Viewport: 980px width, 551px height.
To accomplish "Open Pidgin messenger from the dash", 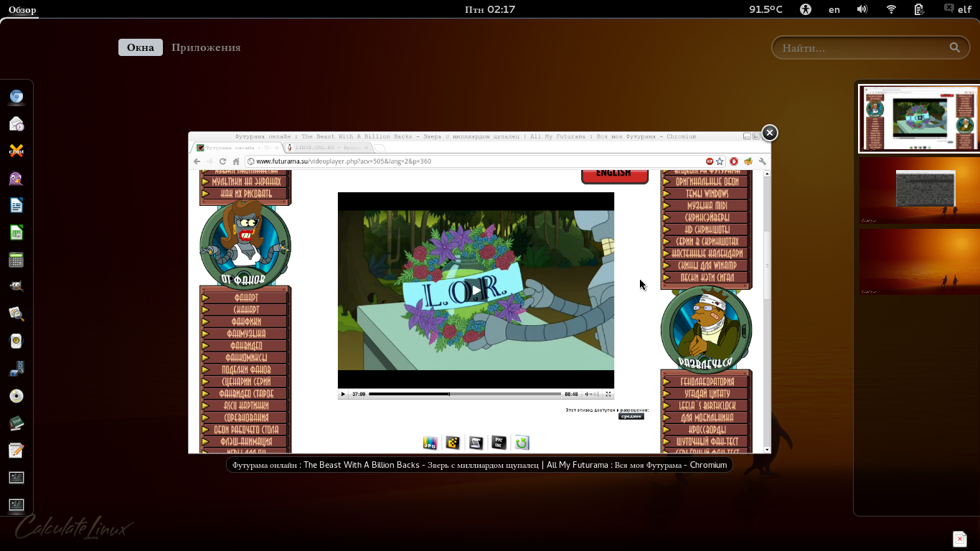I will pos(16,179).
